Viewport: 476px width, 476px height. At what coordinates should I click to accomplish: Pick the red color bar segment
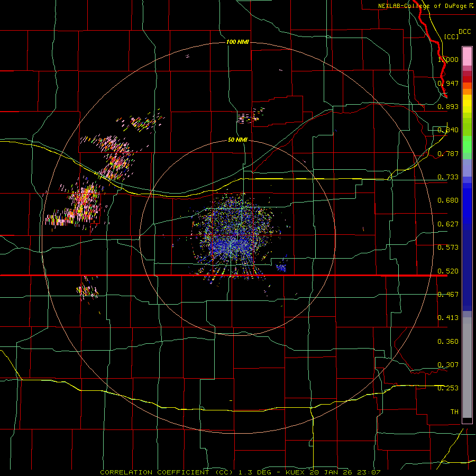[x=467, y=79]
